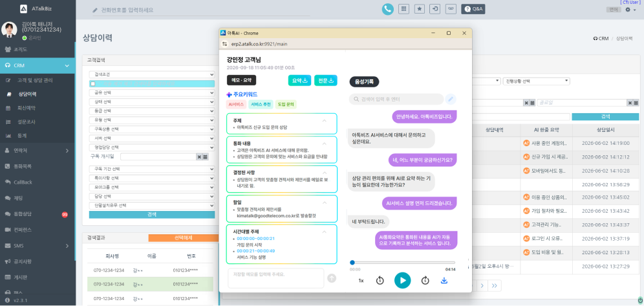
Task: Clear the 구독 개시일 date with X icon
Action: pyautogui.click(x=199, y=157)
